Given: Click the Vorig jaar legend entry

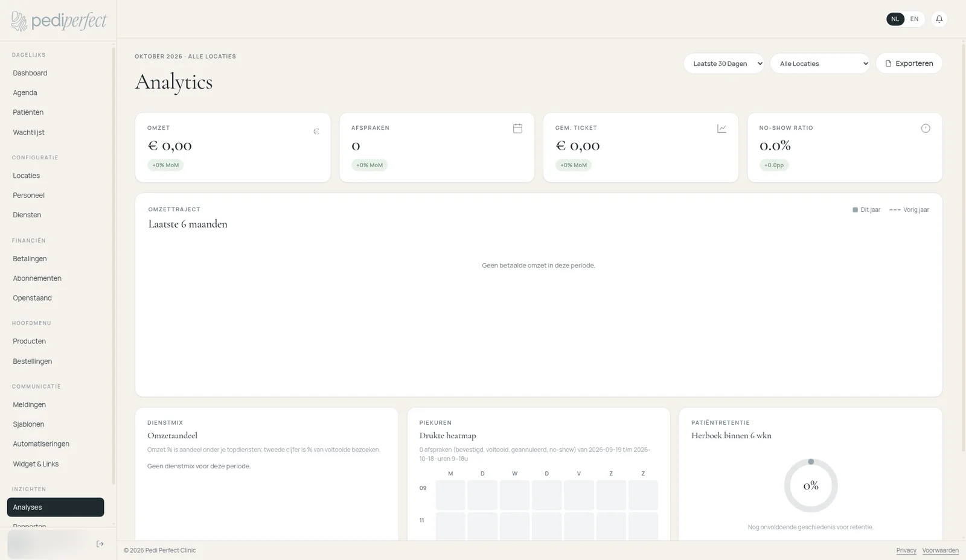Looking at the screenshot, I should [x=909, y=210].
